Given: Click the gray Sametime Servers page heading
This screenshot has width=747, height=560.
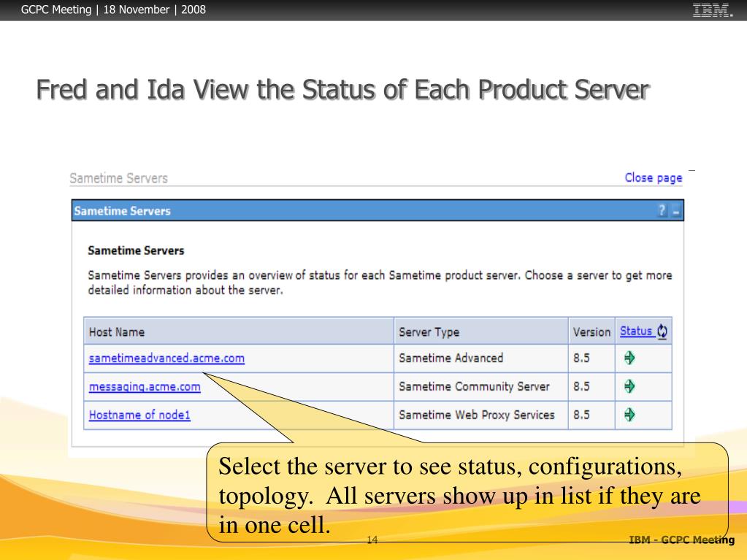Looking at the screenshot, I should pyautogui.click(x=118, y=178).
